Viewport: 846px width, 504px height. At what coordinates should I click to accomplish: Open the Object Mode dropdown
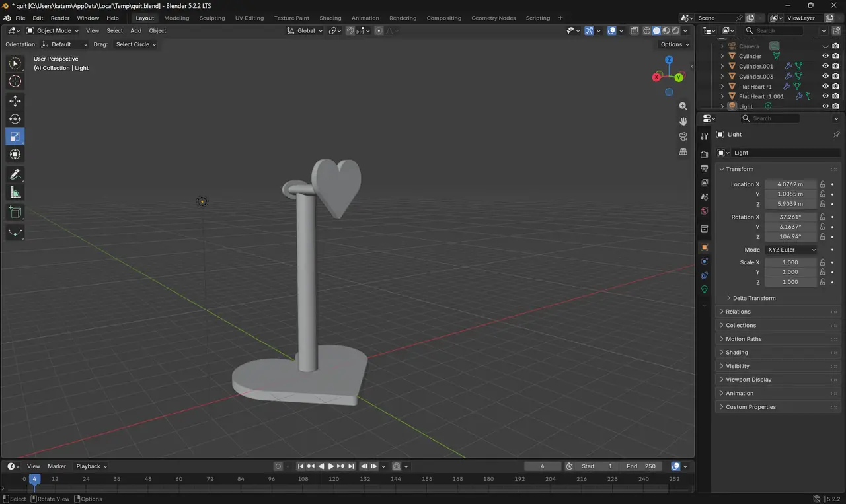(x=54, y=30)
